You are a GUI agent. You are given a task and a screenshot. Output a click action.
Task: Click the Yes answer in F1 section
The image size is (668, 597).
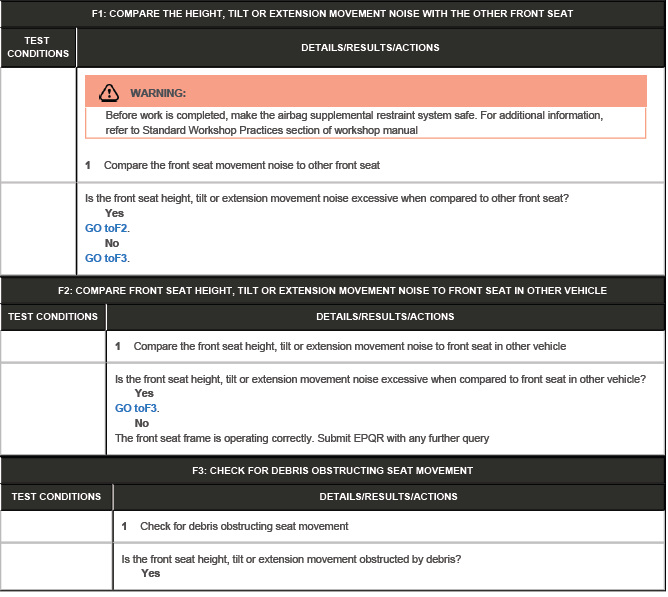(x=114, y=213)
